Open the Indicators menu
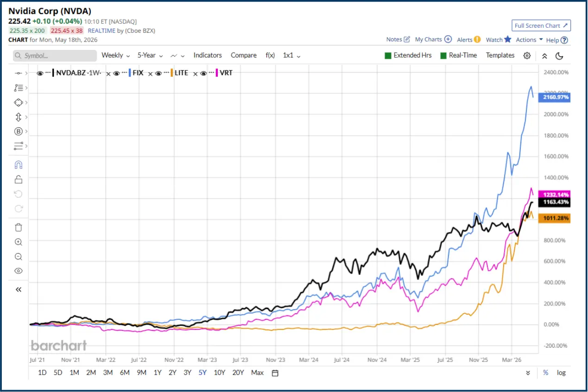 (x=208, y=55)
